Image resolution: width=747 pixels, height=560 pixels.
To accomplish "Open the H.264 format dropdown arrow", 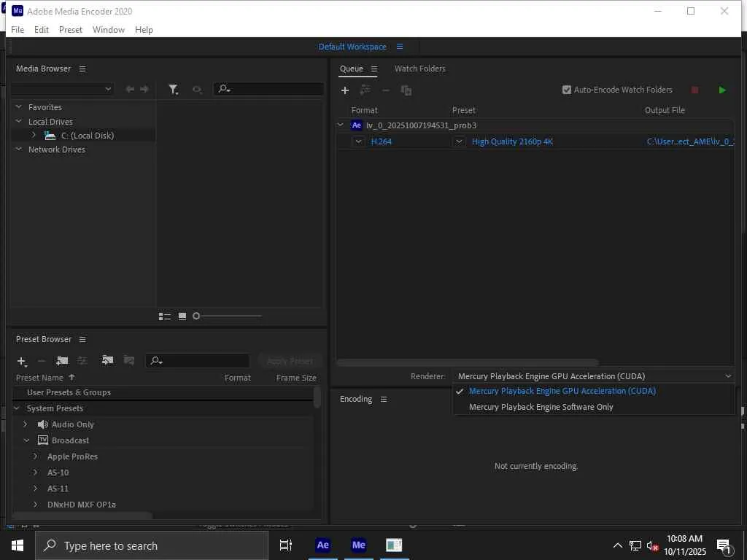I will (358, 141).
